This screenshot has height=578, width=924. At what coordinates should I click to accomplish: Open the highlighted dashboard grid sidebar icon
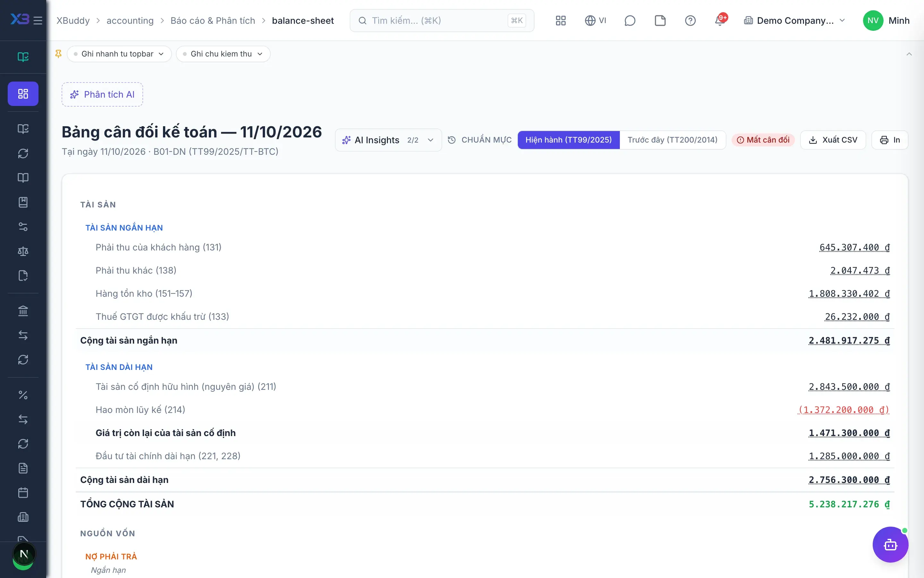(23, 94)
